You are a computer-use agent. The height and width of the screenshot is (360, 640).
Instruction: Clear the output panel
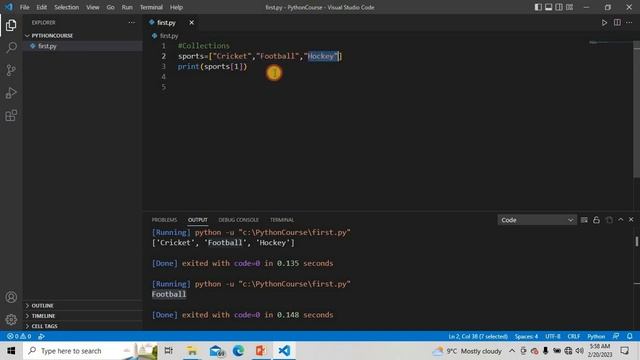point(584,220)
